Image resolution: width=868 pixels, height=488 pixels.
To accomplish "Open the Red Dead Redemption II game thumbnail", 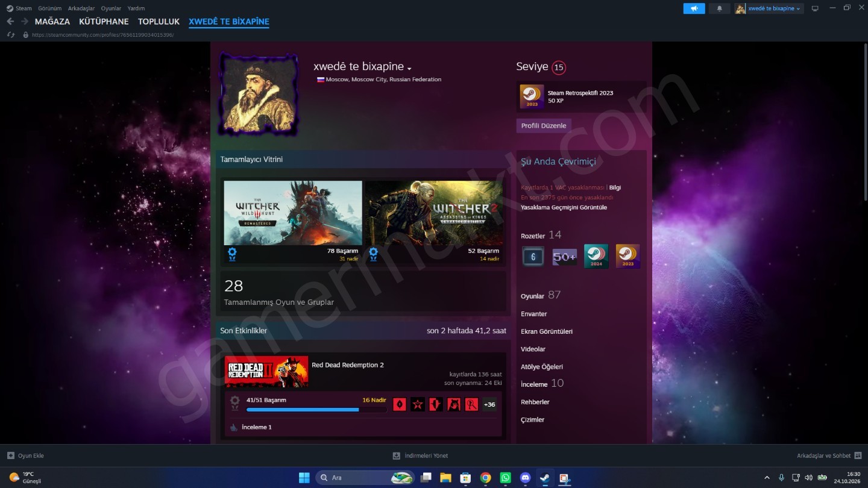I will click(266, 371).
